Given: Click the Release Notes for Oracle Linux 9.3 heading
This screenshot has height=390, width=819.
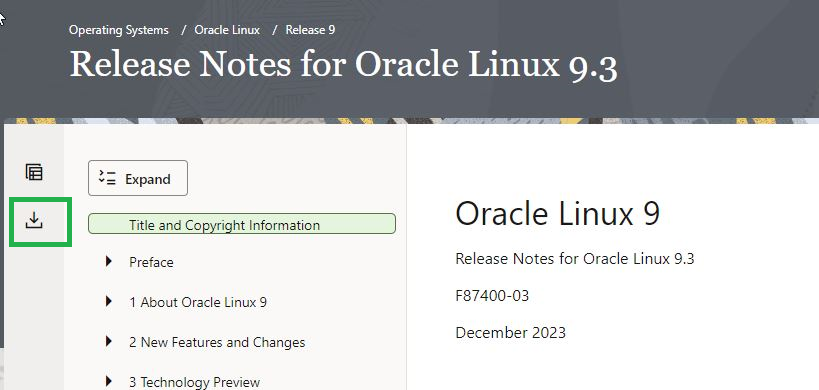Looking at the screenshot, I should point(344,65).
